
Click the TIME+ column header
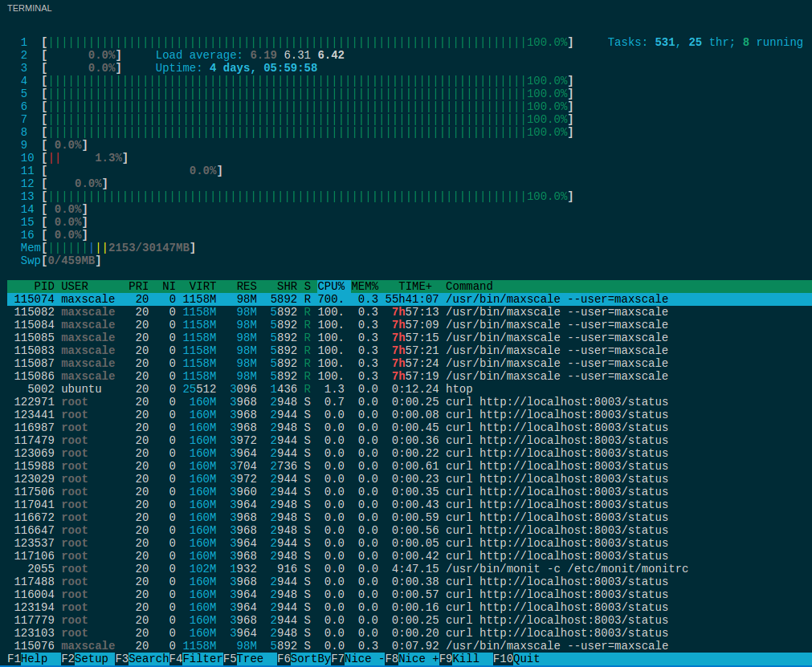coord(415,287)
